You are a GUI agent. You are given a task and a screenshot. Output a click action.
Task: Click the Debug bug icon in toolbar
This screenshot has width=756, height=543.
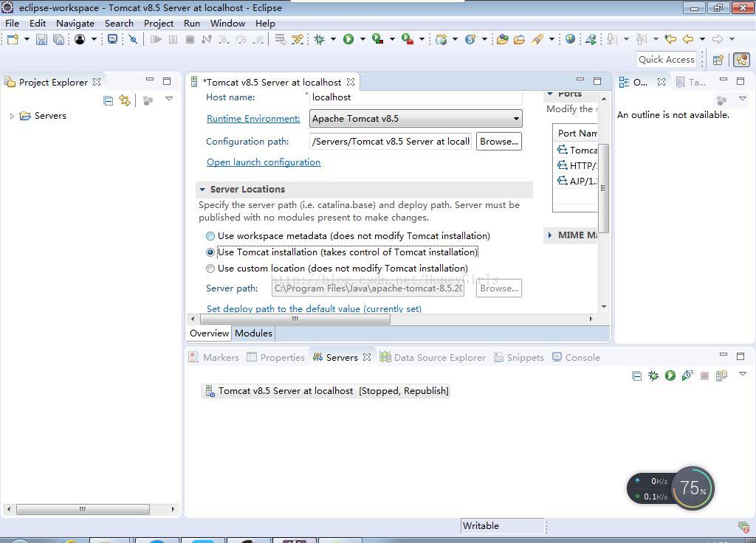(319, 40)
